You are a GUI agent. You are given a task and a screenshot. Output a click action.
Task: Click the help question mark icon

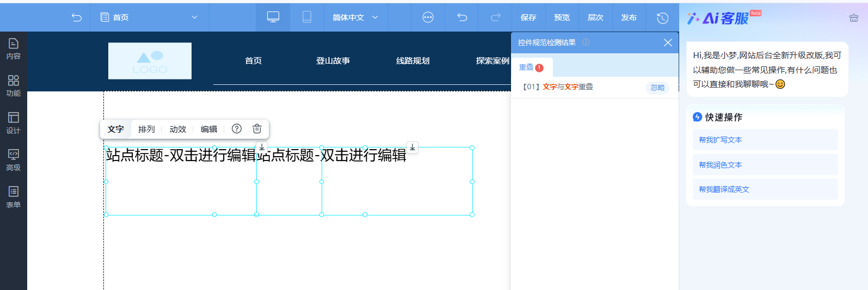[x=237, y=129]
